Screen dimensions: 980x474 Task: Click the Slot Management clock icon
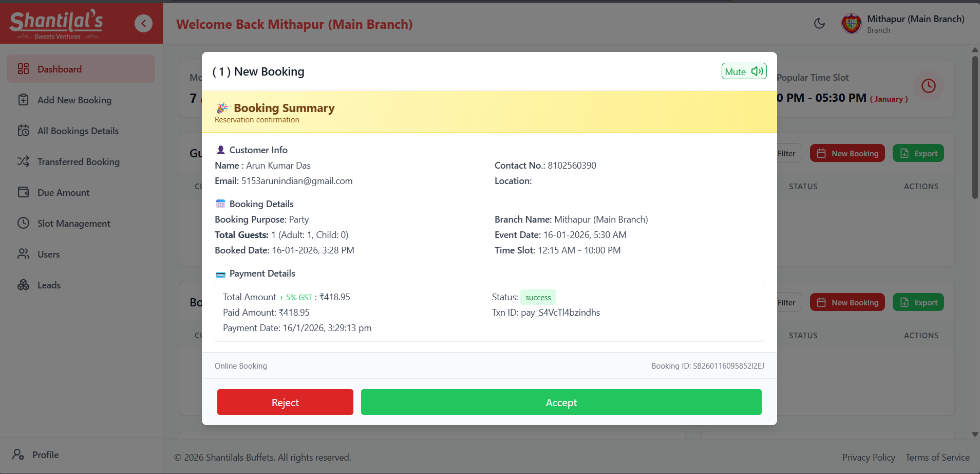tap(24, 223)
